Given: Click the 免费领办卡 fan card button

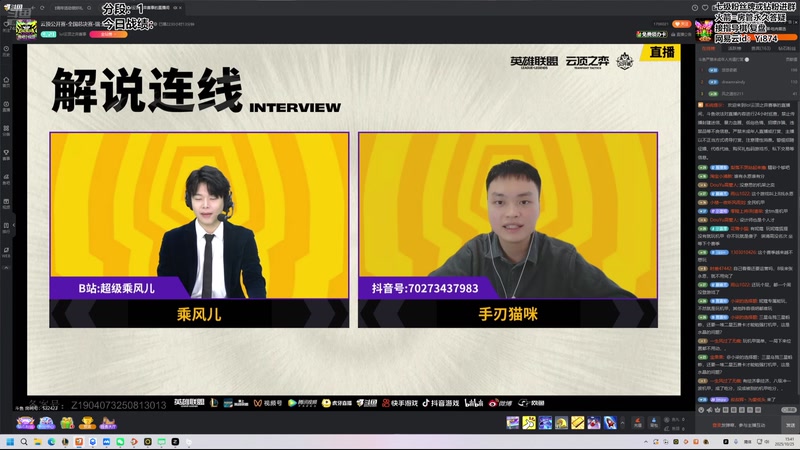Looking at the screenshot, I should (652, 34).
